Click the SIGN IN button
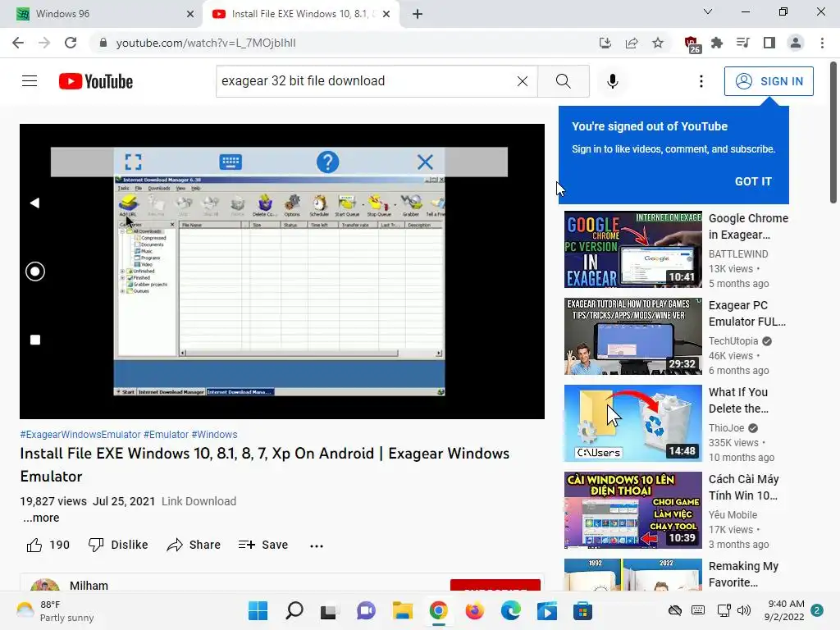Screen dimensions: 840x630 tap(769, 81)
